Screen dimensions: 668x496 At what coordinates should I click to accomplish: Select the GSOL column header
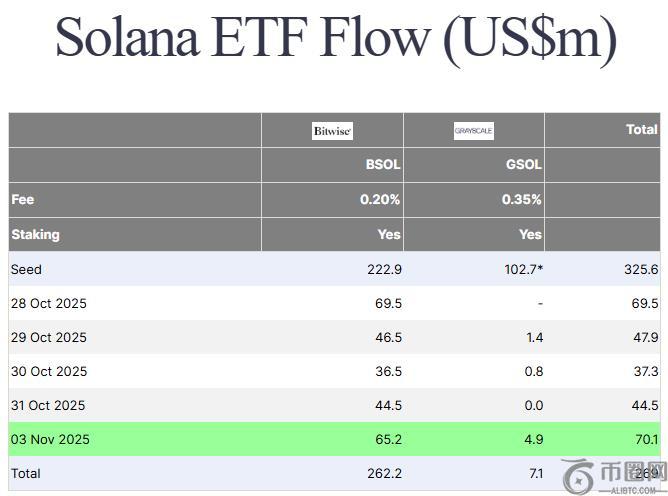[523, 165]
